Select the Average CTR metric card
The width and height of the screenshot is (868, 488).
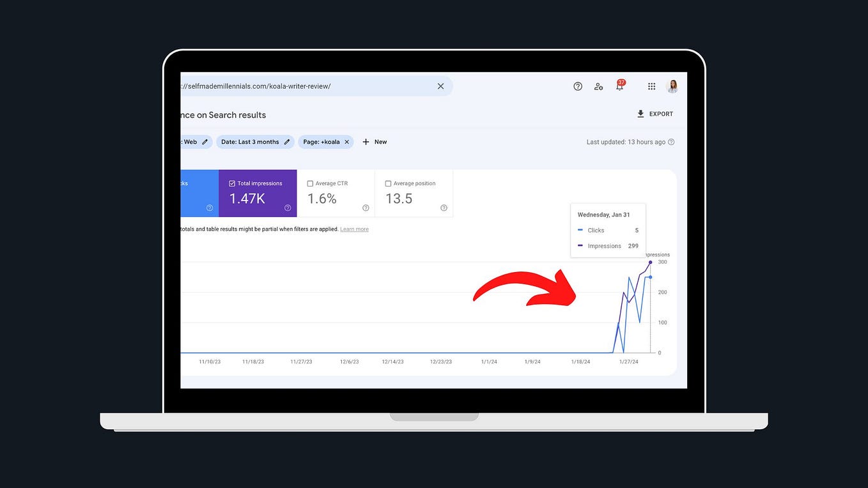(336, 194)
